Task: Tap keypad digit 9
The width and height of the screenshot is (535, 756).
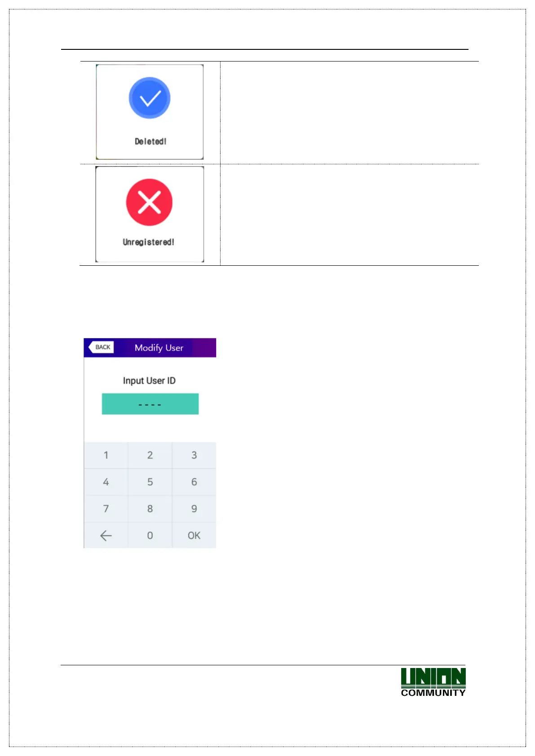Action: 194,509
